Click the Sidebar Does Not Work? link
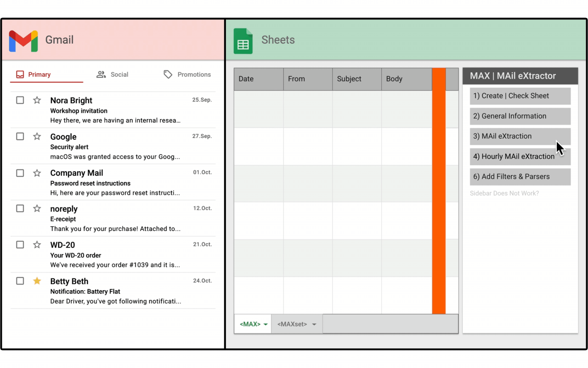 pos(504,193)
